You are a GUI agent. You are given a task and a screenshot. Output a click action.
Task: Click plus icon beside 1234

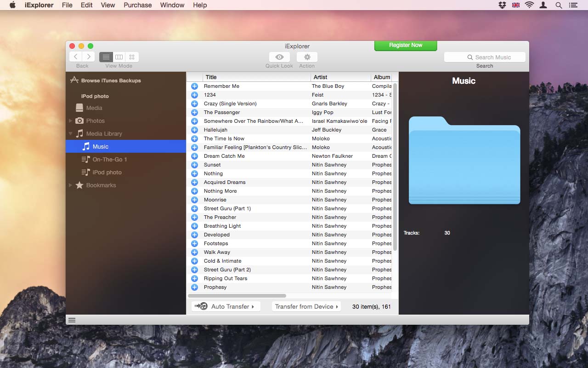(194, 95)
